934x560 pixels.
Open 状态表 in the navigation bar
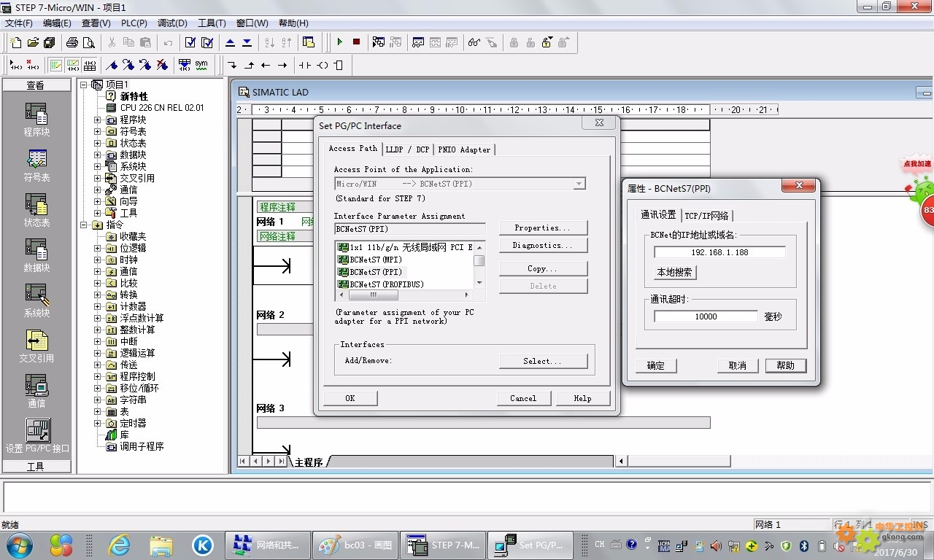[x=36, y=210]
